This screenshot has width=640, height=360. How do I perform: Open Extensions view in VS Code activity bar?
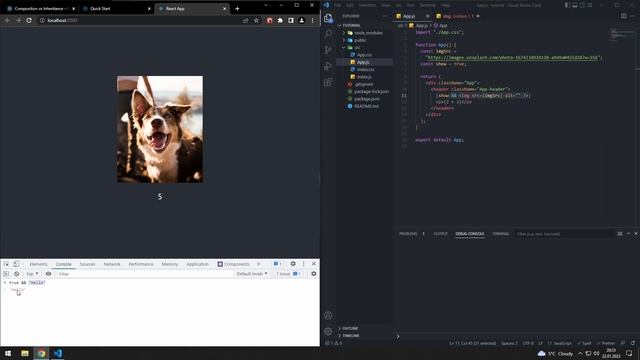point(328,82)
